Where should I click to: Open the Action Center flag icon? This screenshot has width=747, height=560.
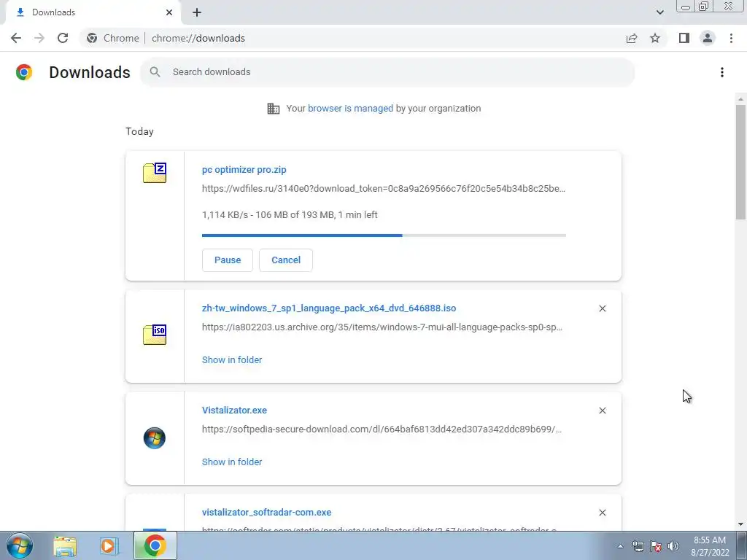[x=656, y=546]
